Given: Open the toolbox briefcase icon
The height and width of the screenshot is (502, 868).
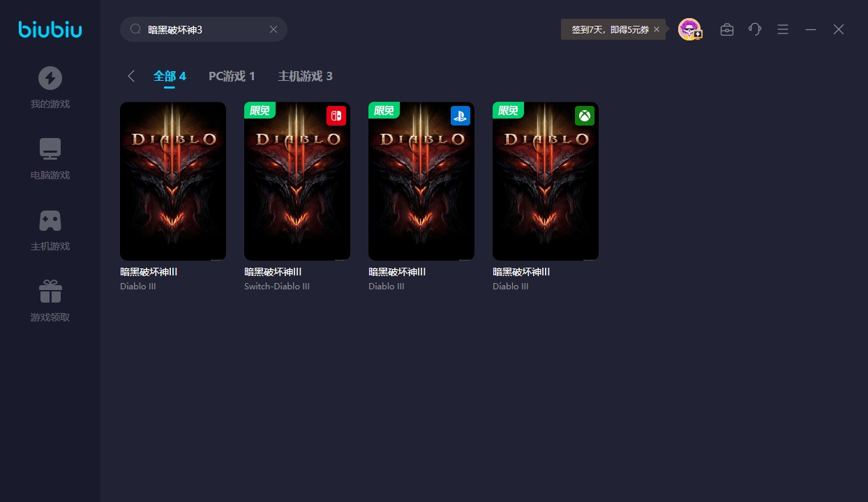Looking at the screenshot, I should (x=727, y=29).
